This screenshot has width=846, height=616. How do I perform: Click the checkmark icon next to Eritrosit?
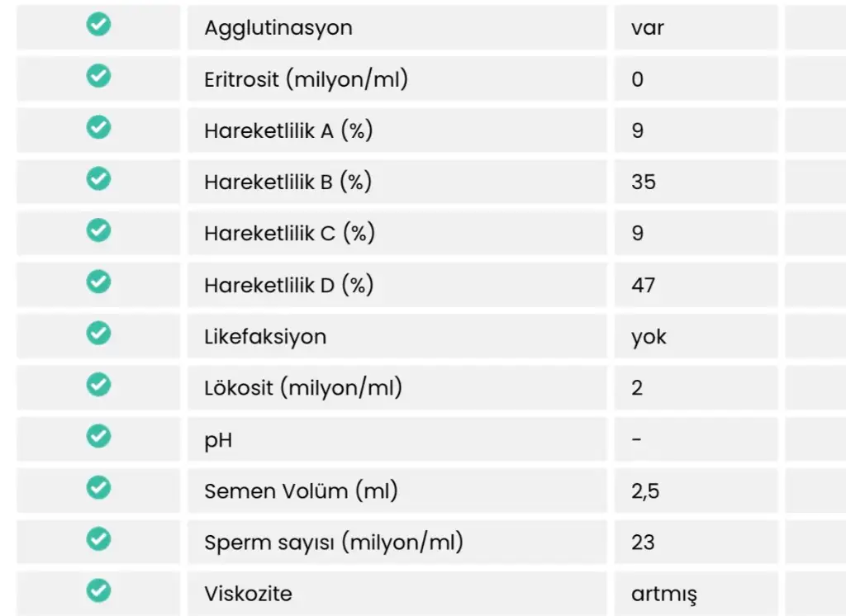pos(98,77)
